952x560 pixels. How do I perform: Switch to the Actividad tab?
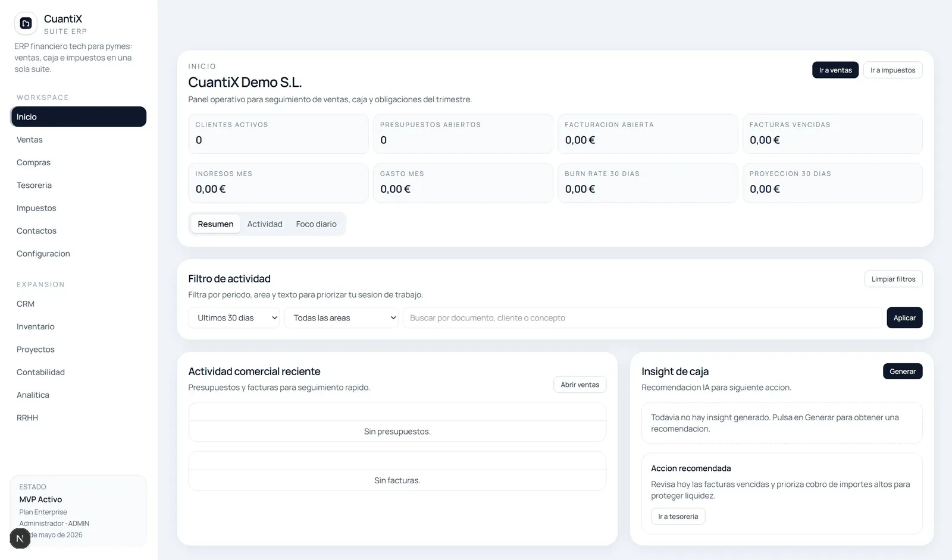tap(265, 224)
